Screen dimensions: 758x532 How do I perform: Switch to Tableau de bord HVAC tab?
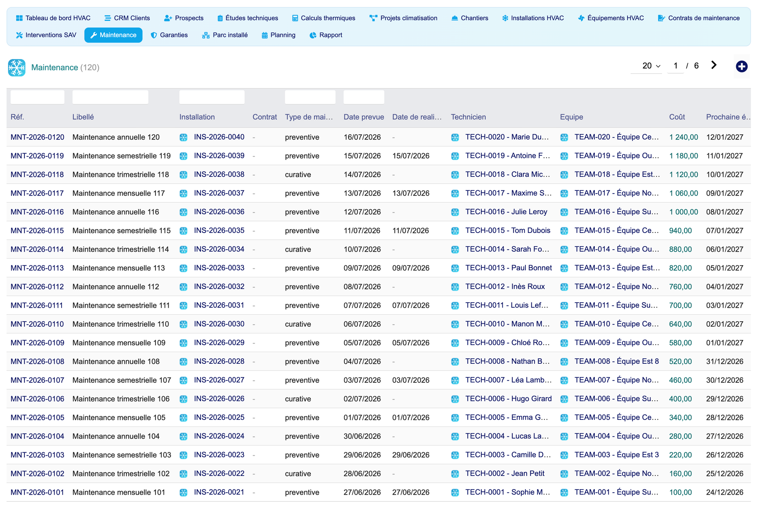click(53, 18)
